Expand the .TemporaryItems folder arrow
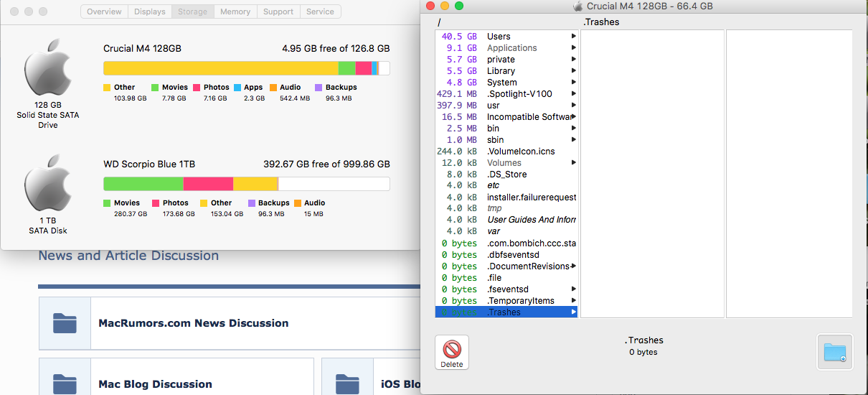The width and height of the screenshot is (868, 395). [x=573, y=300]
